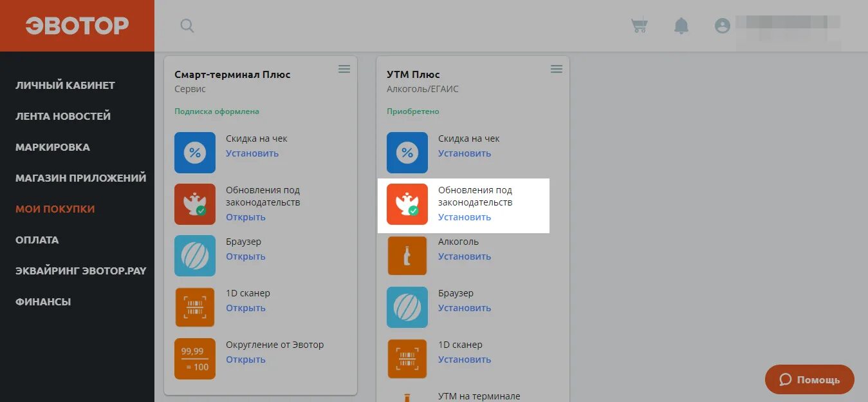
Task: Click Обновления под законодательство icon in Смарт-терминал Плюс
Action: click(195, 204)
